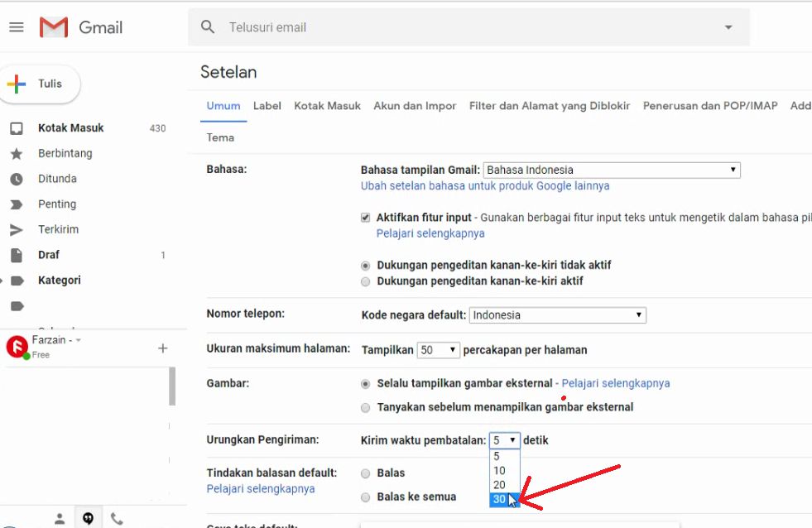The height and width of the screenshot is (528, 812).
Task: Toggle Aktifkan fitur input checkbox
Action: coord(366,218)
